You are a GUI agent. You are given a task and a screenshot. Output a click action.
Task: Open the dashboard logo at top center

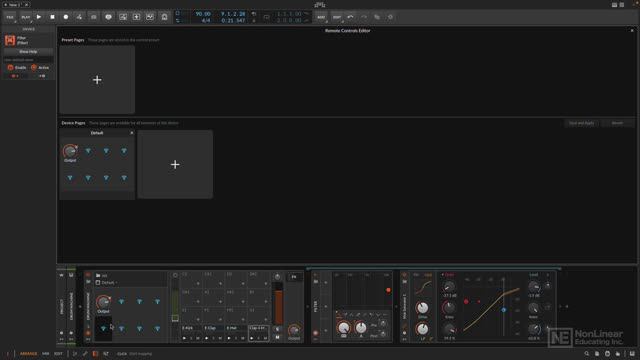pos(320,5)
